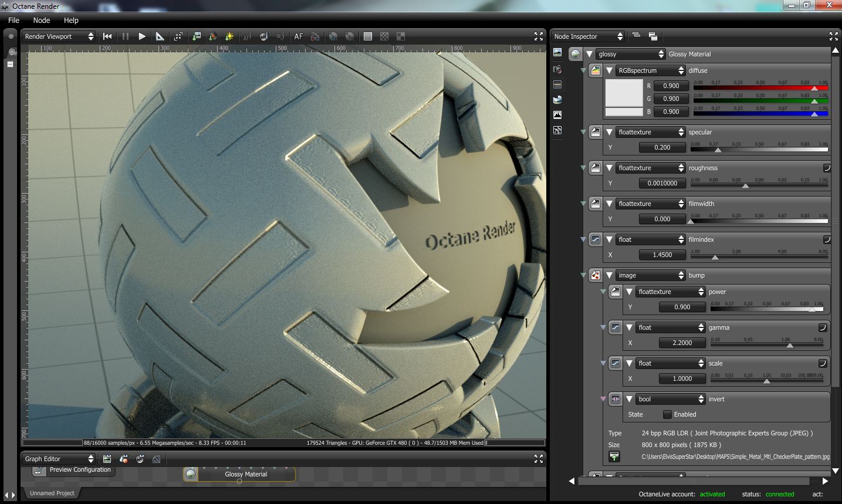
Task: Collapse the Glossy Material node section
Action: coord(589,54)
